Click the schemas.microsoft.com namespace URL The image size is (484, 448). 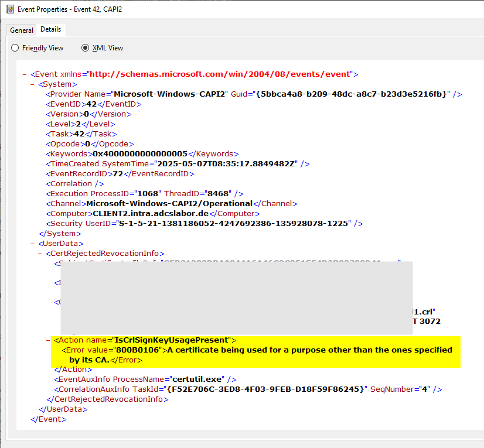[220, 74]
